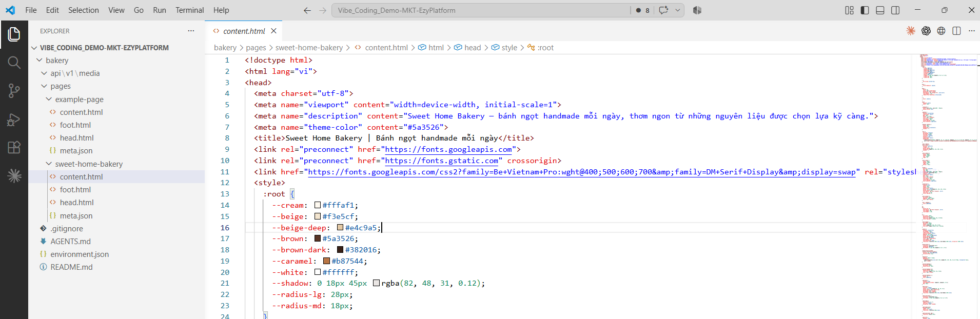Select the ':root' breadcrumb segment

541,48
